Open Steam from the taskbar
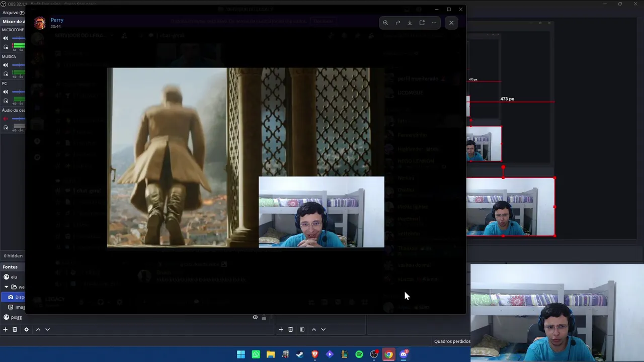The image size is (644, 362). 300,354
